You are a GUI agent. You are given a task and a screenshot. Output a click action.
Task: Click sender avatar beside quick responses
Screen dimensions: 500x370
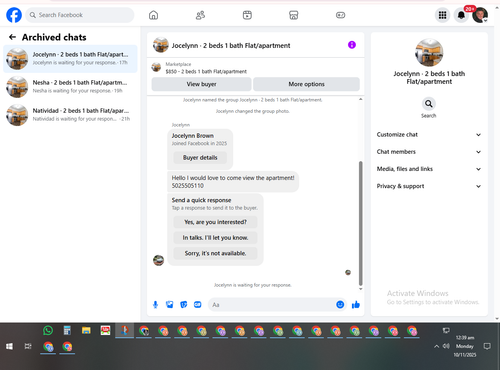point(158,260)
